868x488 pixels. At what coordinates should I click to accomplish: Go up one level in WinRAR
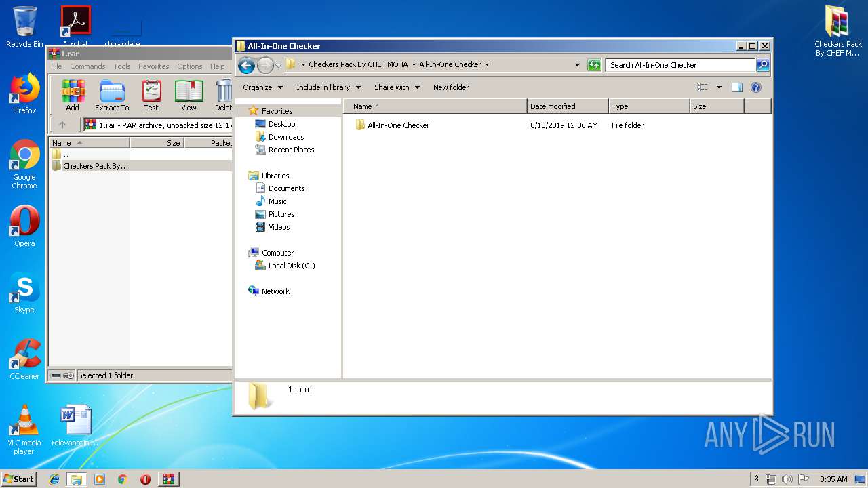(x=62, y=125)
